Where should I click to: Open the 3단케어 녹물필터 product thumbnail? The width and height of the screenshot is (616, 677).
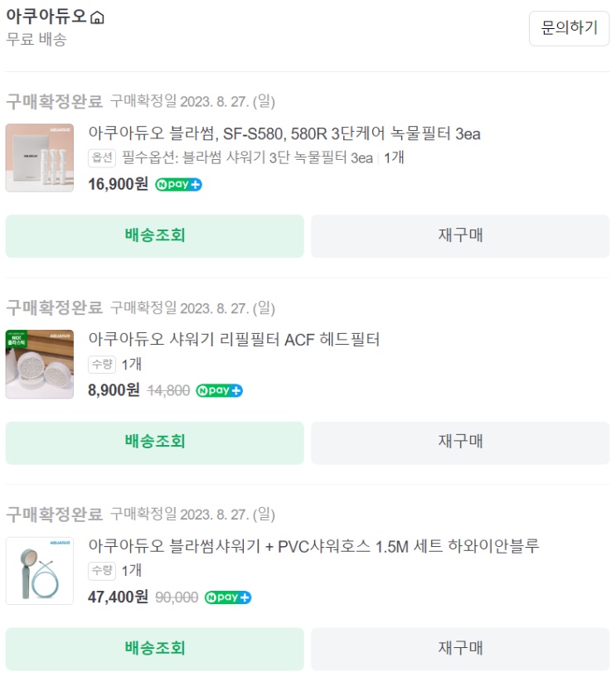(x=39, y=157)
